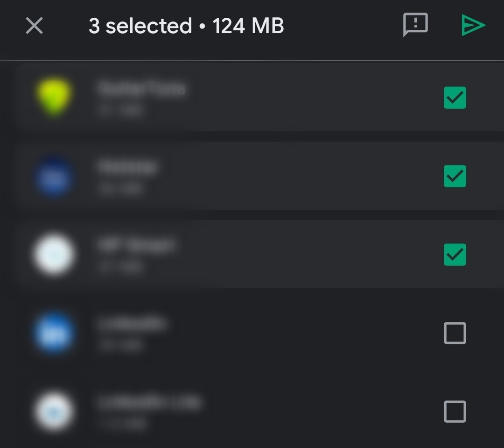
Task: Cancel the selection with the X icon
Action: tap(34, 26)
